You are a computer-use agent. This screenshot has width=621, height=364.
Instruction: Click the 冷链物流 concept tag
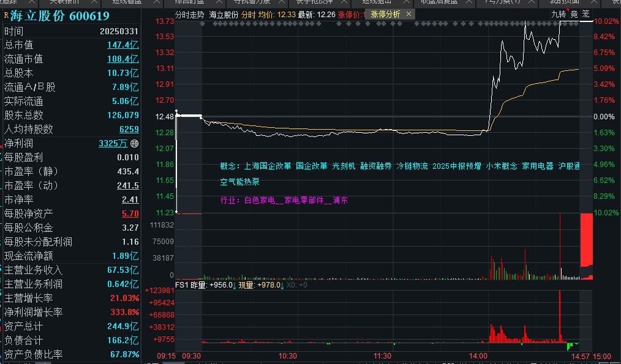412,166
